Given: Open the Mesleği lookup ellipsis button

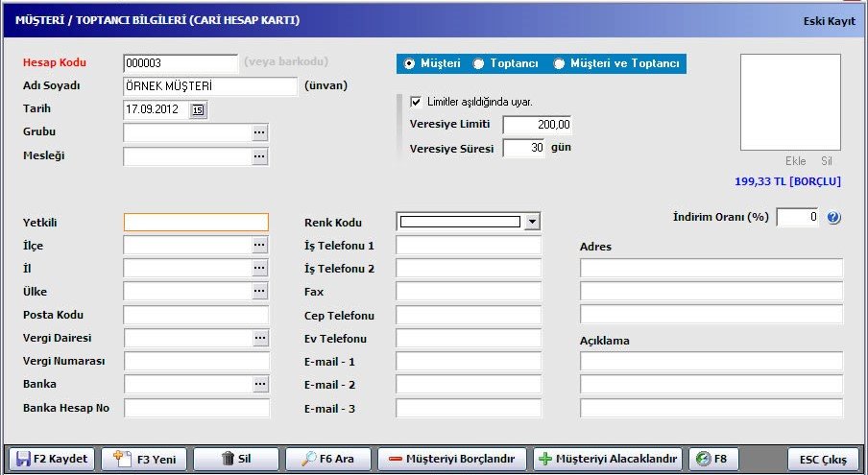Looking at the screenshot, I should [259, 156].
